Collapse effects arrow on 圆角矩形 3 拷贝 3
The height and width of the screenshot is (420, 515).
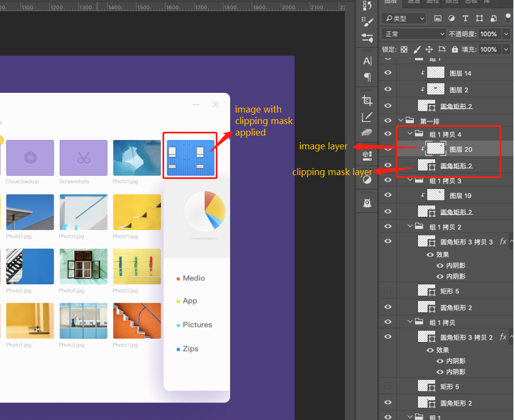tap(511, 241)
